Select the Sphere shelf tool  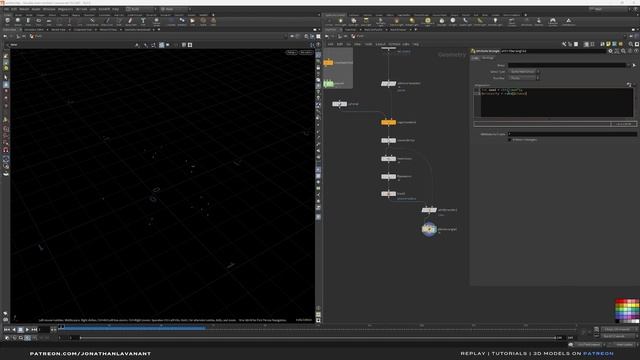pos(18,21)
